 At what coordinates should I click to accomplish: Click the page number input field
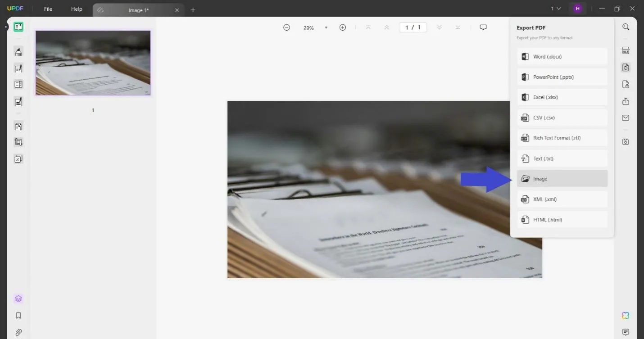tap(413, 27)
